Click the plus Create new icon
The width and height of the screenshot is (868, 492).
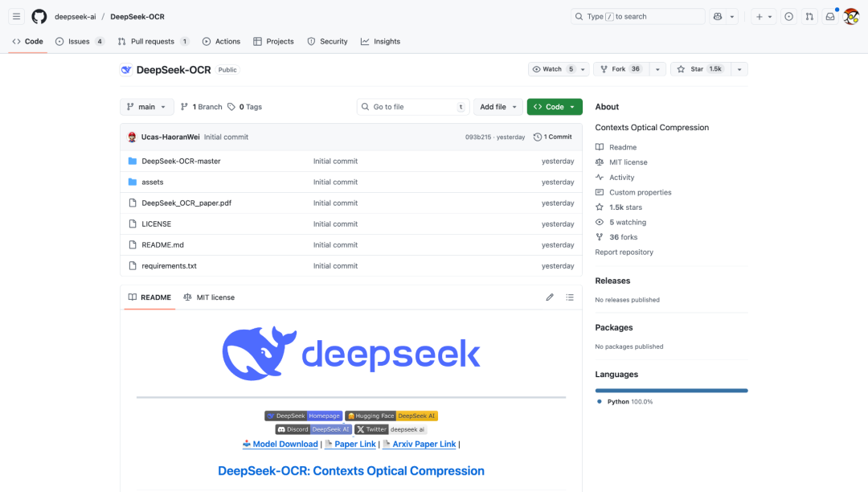tap(759, 17)
